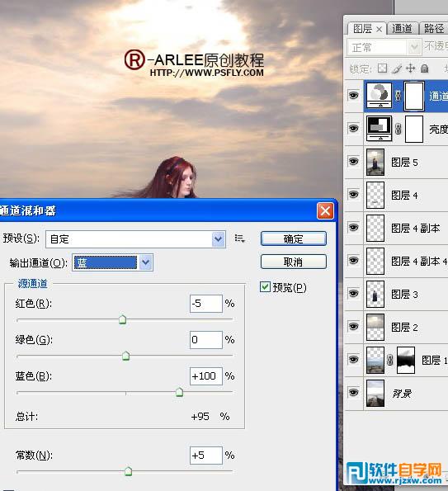Image resolution: width=448 pixels, height=491 pixels.
Task: Open the layer blend mode 正常 dropdown
Action: tap(383, 48)
